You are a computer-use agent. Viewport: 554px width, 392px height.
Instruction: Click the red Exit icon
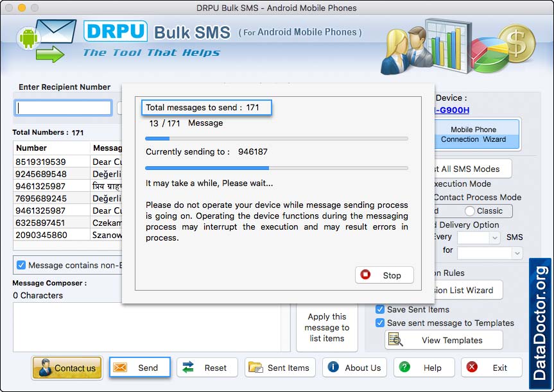(x=472, y=367)
